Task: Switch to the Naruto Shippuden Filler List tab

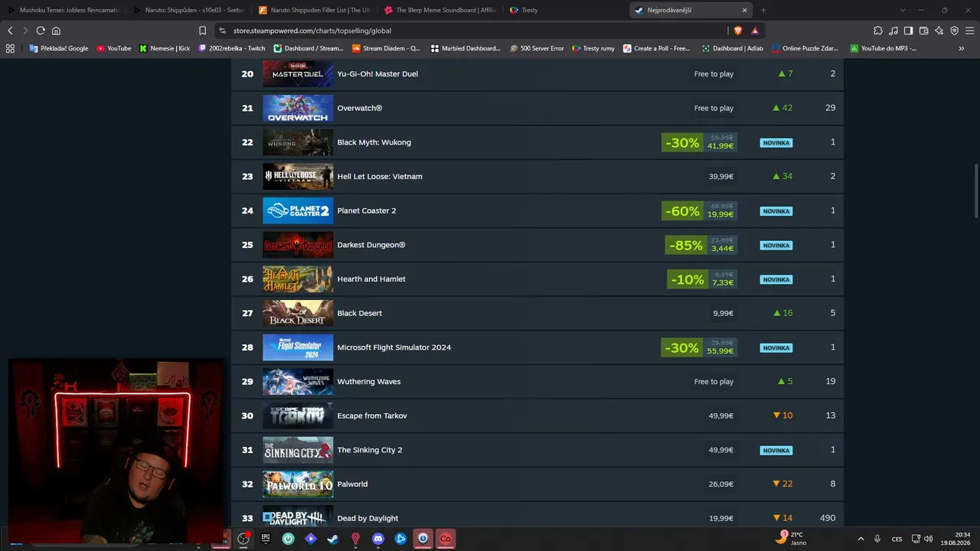Action: [x=315, y=10]
